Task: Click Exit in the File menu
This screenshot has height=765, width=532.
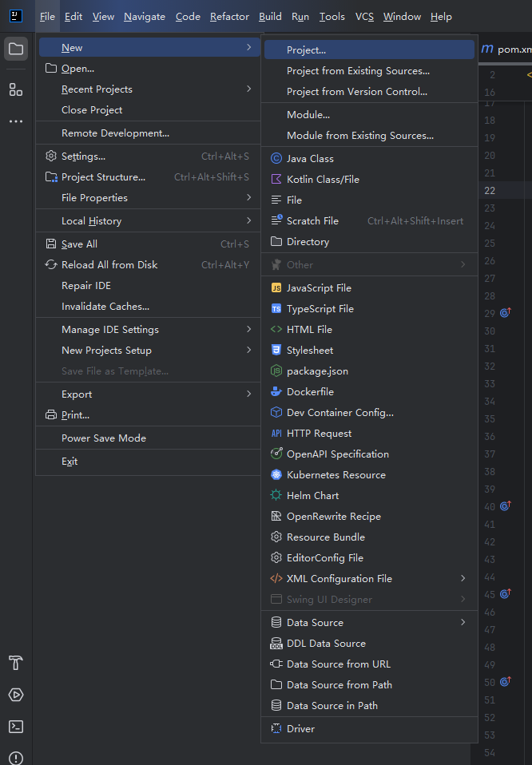Action: (x=149, y=462)
